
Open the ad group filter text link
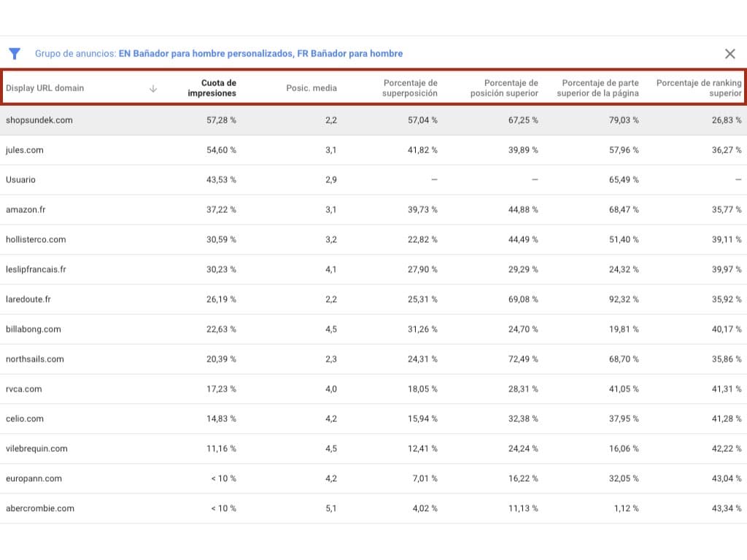tap(260, 53)
